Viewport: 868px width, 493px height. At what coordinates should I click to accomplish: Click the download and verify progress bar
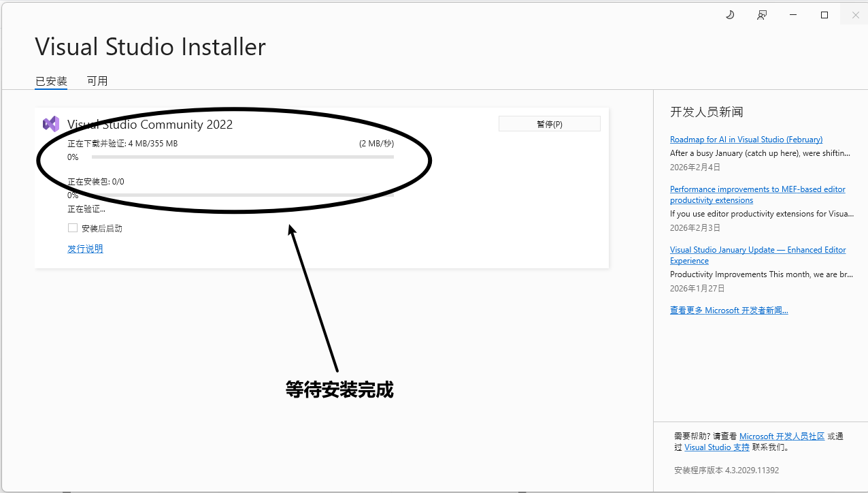tap(242, 157)
